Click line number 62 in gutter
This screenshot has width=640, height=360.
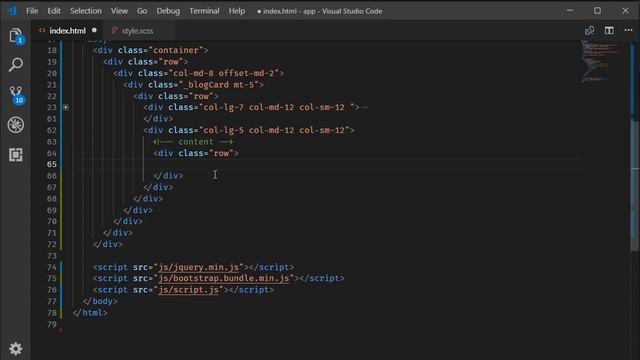click(x=52, y=130)
